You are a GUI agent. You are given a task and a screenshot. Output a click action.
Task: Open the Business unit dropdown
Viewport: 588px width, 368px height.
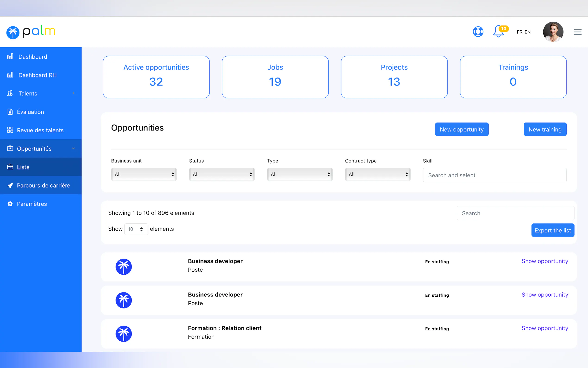tap(144, 174)
